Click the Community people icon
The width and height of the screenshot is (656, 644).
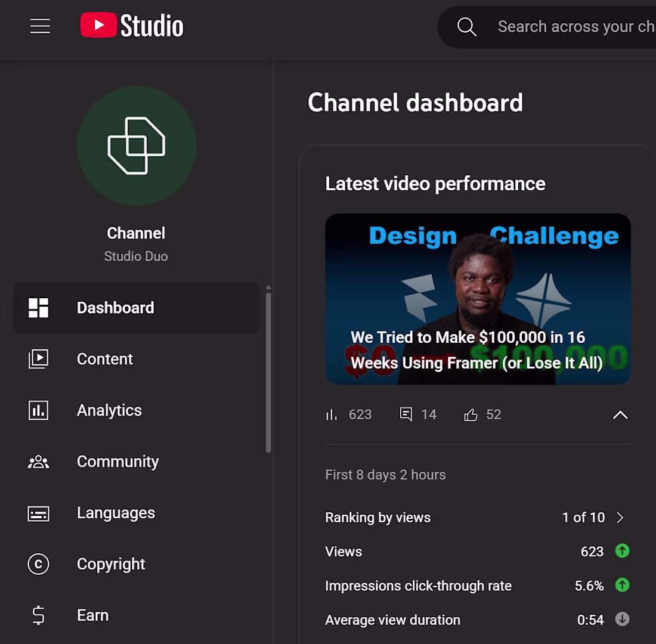tap(39, 462)
